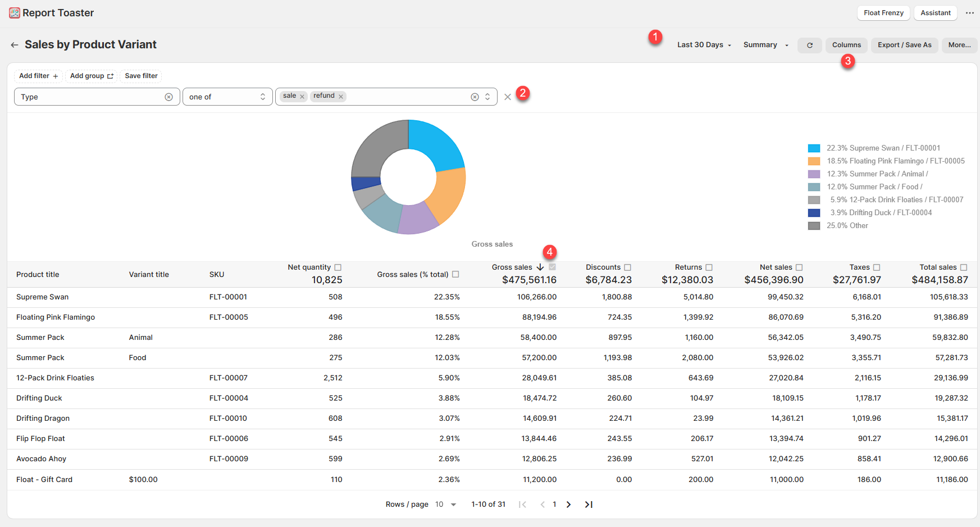Image resolution: width=980 pixels, height=527 pixels.
Task: Clear the Type field selection
Action: 168,97
